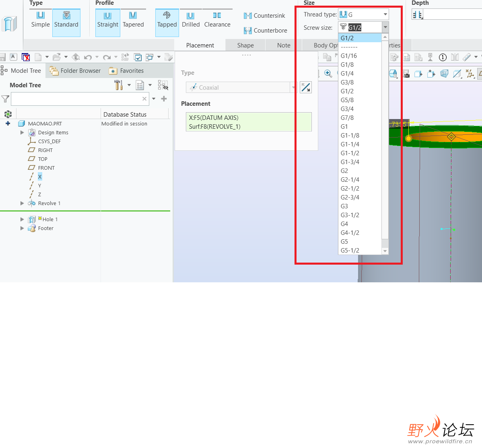Expand Revolve 1 tree node
Image resolution: width=482 pixels, height=448 pixels.
tap(22, 203)
